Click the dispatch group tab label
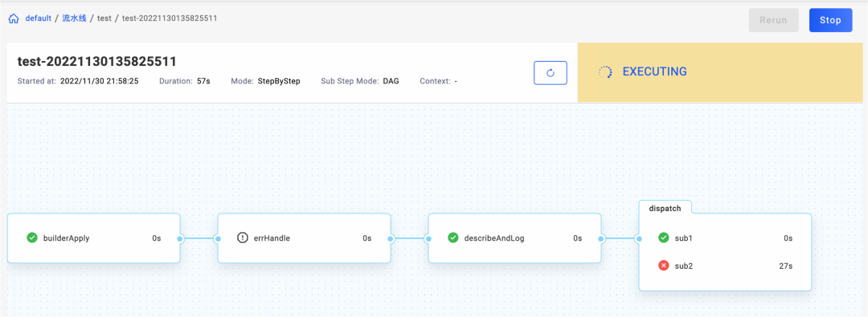Image resolution: width=868 pixels, height=317 pixels. [665, 208]
